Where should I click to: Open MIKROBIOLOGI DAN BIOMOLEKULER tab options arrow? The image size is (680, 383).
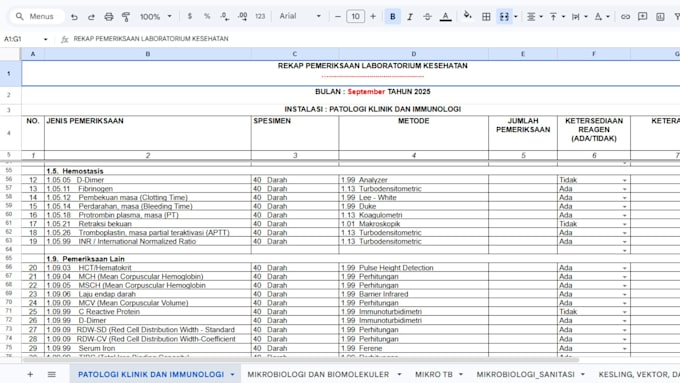(x=399, y=374)
